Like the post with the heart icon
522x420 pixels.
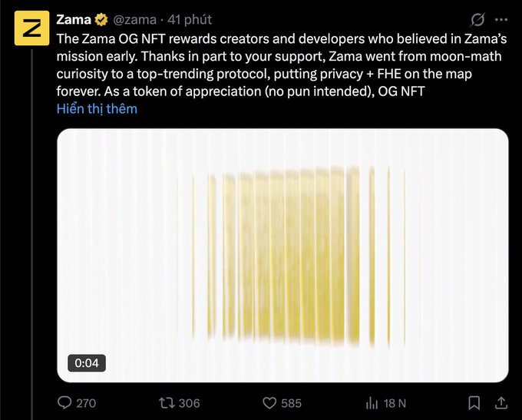[x=269, y=403]
